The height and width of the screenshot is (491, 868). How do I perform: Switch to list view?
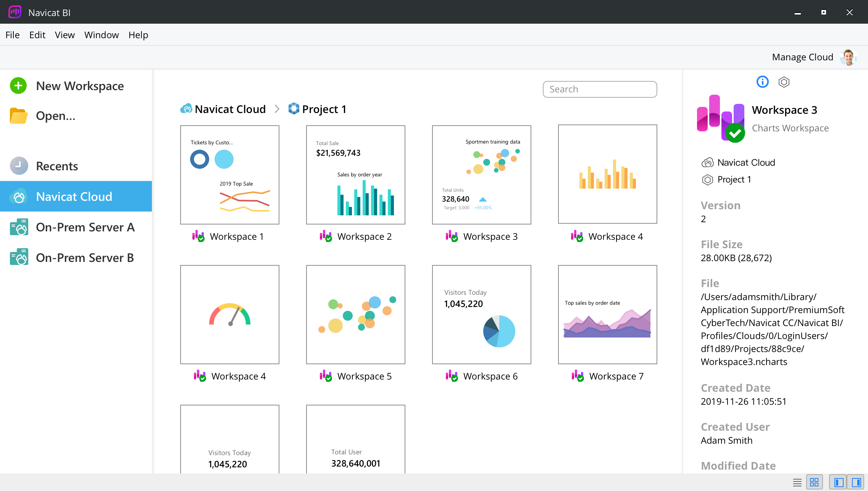(x=797, y=482)
